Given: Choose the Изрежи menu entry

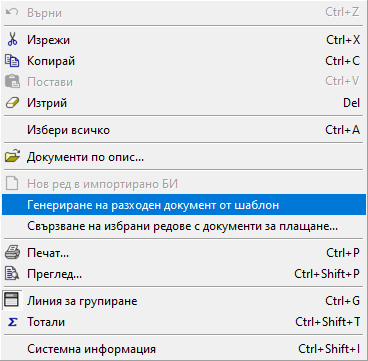Looking at the screenshot, I should click(184, 40).
